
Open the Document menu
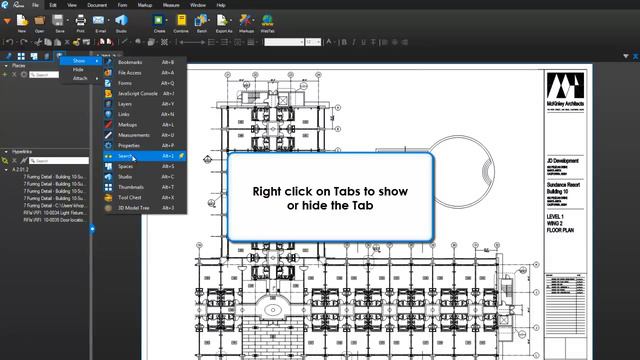point(97,5)
